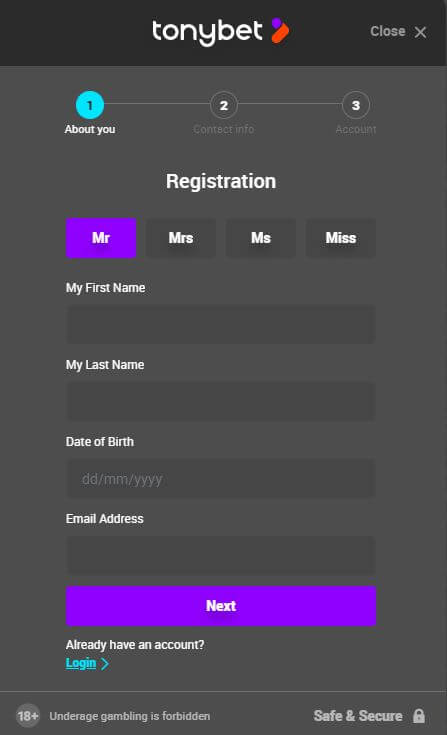Click the purple Next button
Screen dimensions: 447x735
221,606
